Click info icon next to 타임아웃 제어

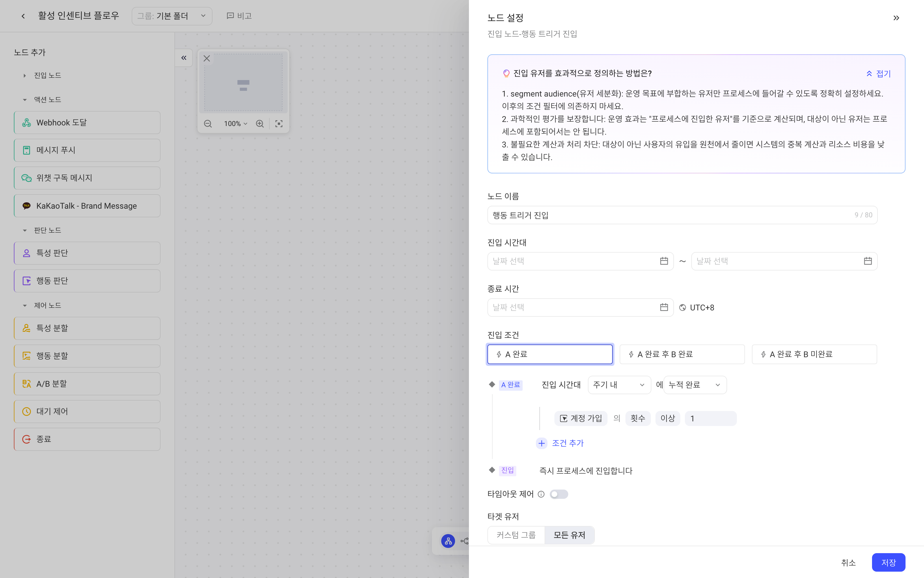[541, 494]
